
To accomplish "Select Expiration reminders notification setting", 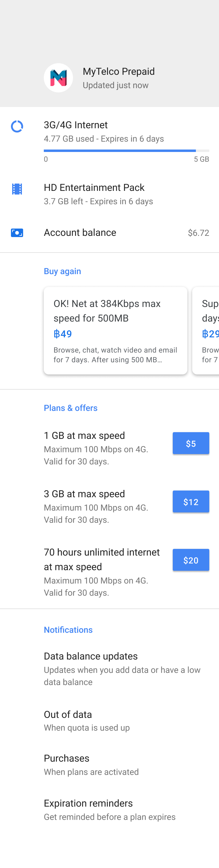I will point(109,809).
